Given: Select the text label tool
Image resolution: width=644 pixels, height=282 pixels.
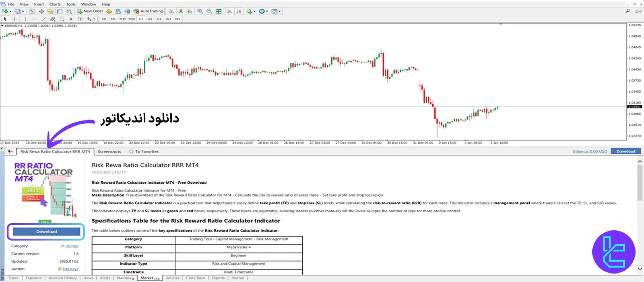Looking at the screenshot, I should point(71,19).
